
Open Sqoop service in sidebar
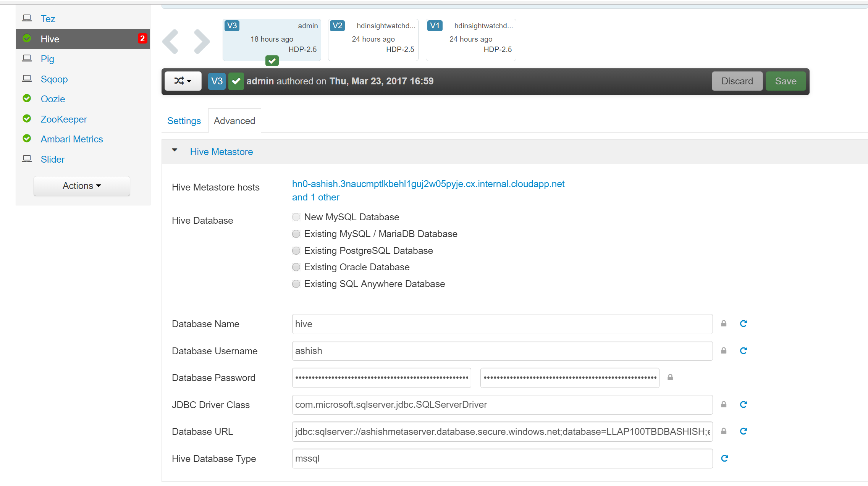click(54, 79)
